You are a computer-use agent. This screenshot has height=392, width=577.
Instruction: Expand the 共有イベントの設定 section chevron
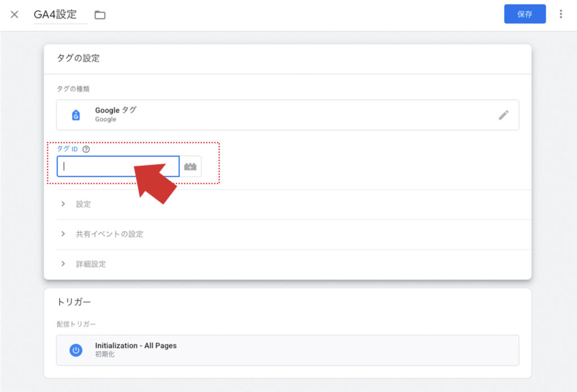tap(63, 234)
